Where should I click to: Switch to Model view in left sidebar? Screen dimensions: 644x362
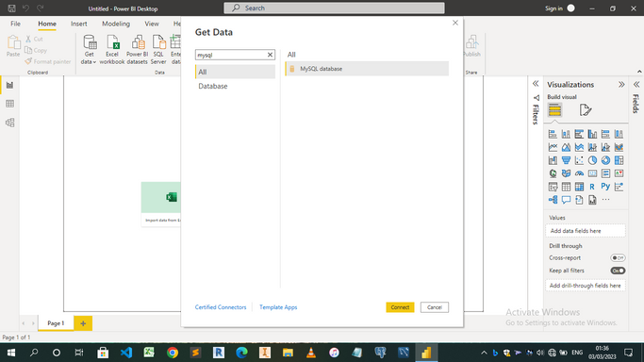click(9, 123)
